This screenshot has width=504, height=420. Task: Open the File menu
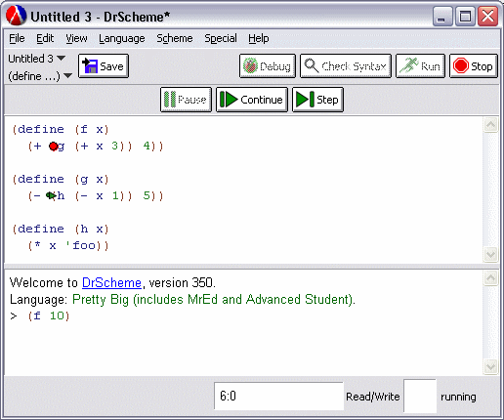17,38
